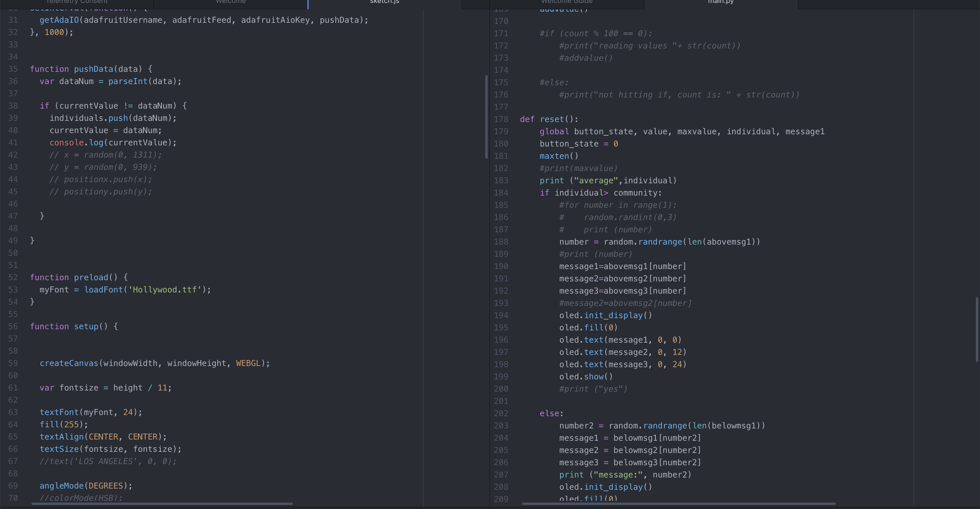
Task: Click 'var dataNum = parseInt(data);' line
Action: tap(111, 81)
